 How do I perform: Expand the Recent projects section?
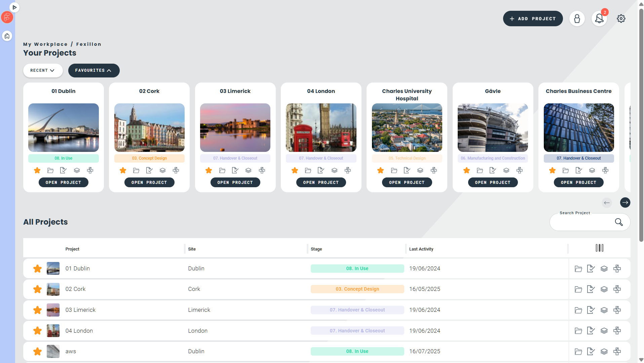[43, 70]
